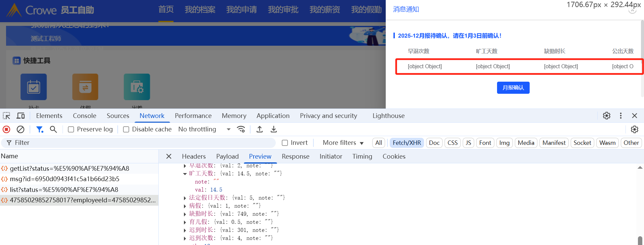Toggle the Img type filter
Image resolution: width=644 pixels, height=245 pixels.
click(504, 143)
